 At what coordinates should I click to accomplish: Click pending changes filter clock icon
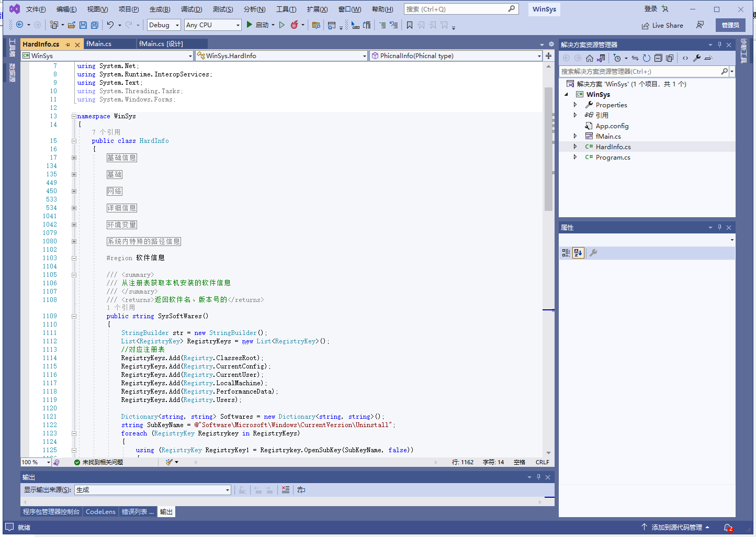617,58
